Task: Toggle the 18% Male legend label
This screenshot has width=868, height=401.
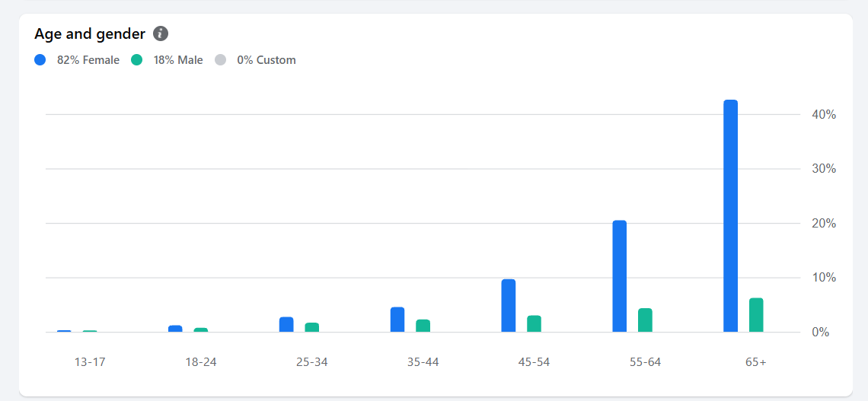Action: click(x=178, y=60)
